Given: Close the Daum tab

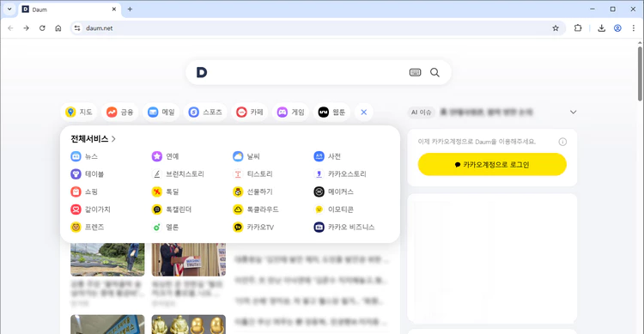Looking at the screenshot, I should click(114, 9).
